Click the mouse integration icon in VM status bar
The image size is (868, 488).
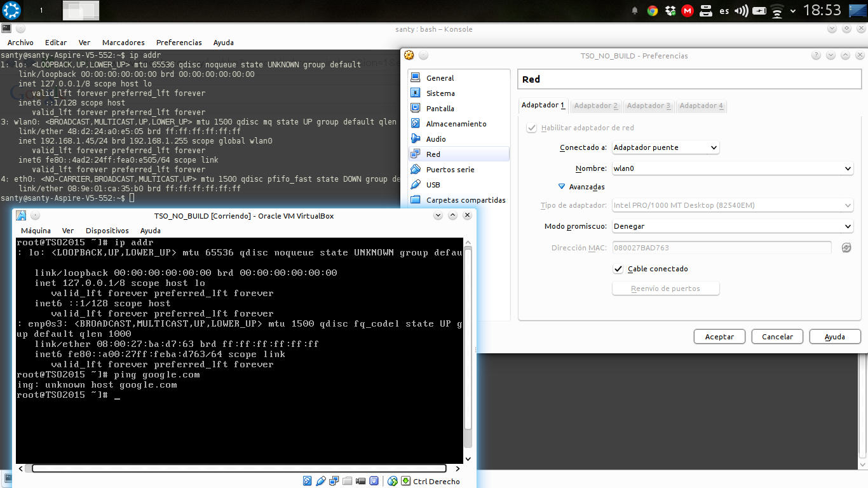coord(393,481)
